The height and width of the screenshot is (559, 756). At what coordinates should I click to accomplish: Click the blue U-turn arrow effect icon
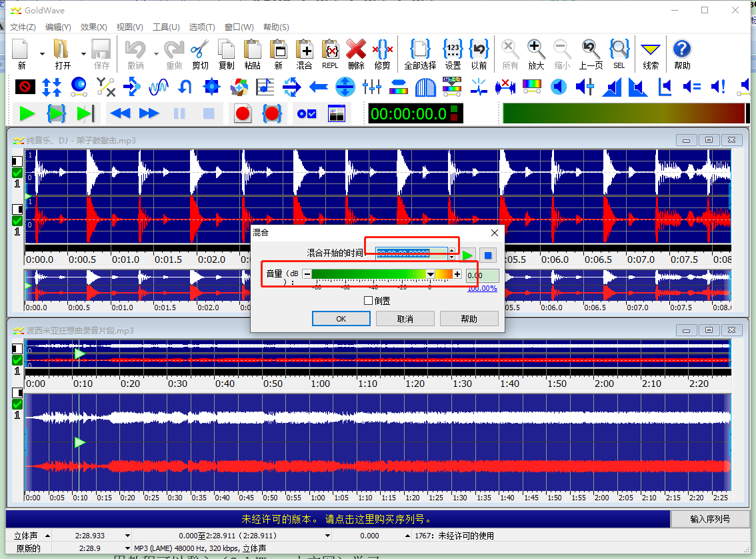click(x=185, y=87)
